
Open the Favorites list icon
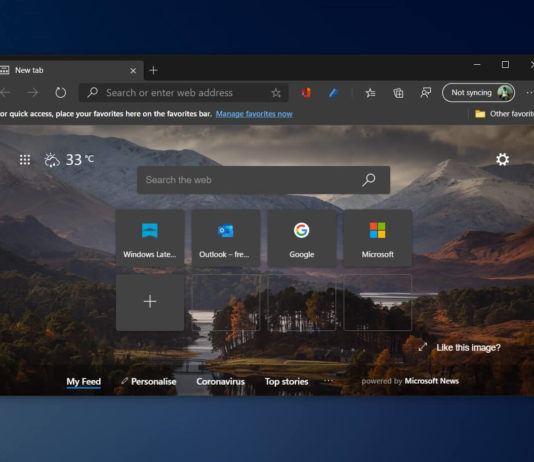370,93
